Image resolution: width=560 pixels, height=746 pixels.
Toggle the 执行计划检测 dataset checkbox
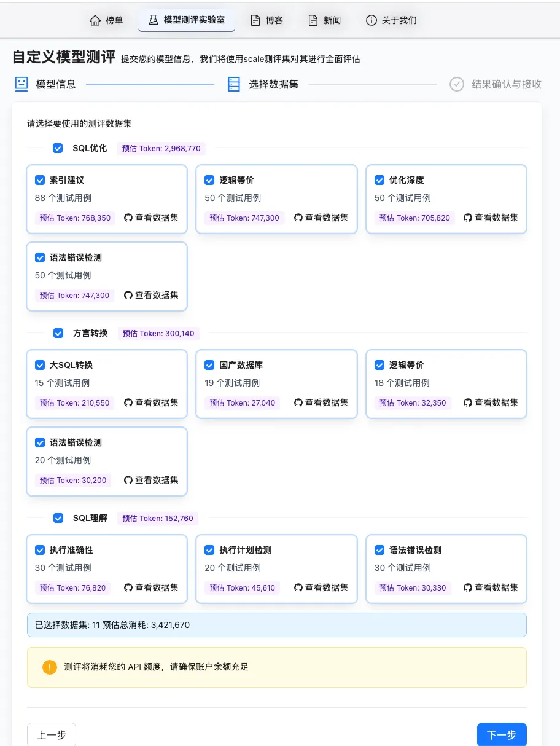(209, 550)
